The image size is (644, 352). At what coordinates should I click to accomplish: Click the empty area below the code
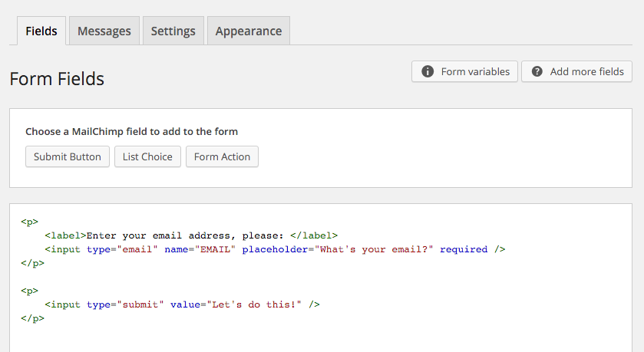pos(320,338)
